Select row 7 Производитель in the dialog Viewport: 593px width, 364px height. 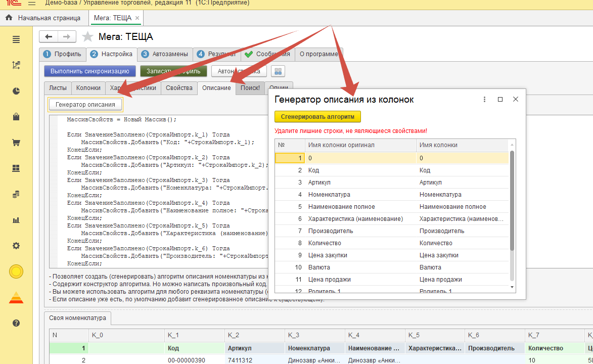(392, 231)
